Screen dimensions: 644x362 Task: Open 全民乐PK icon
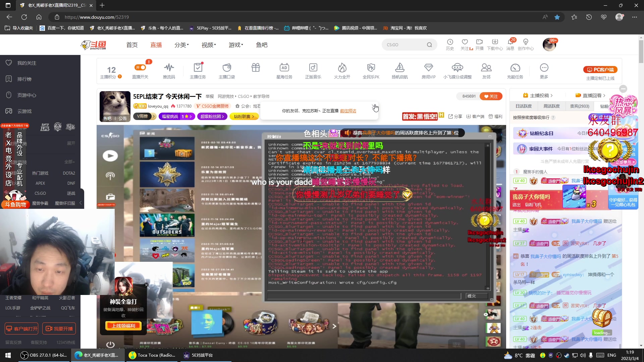pos(371,67)
